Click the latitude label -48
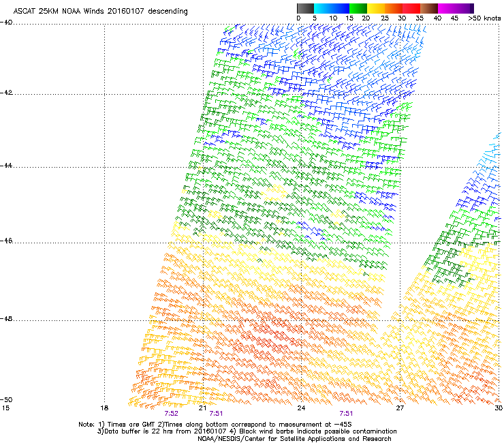 [x=6, y=319]
